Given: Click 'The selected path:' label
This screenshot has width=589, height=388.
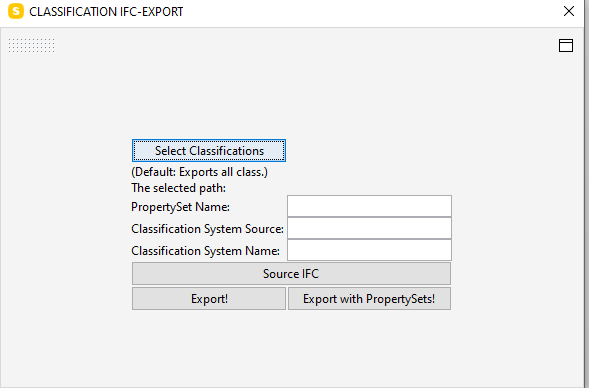Looking at the screenshot, I should coord(178,188).
